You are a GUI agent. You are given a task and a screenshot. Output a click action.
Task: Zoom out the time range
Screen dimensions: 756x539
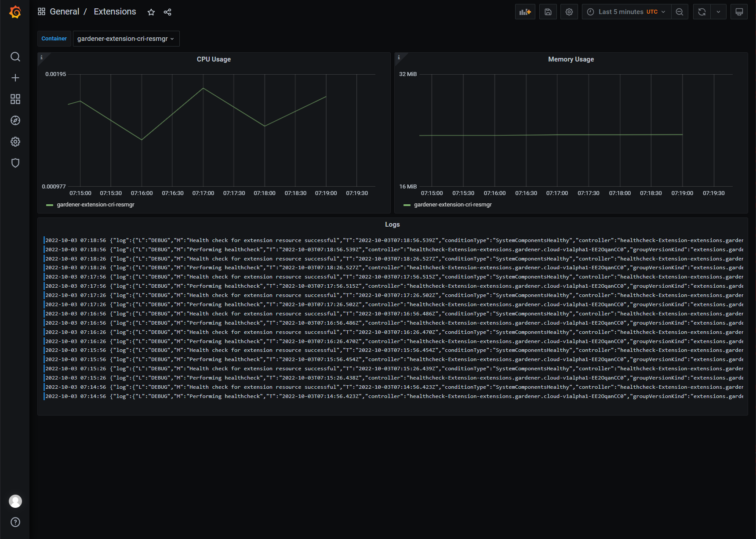[680, 12]
